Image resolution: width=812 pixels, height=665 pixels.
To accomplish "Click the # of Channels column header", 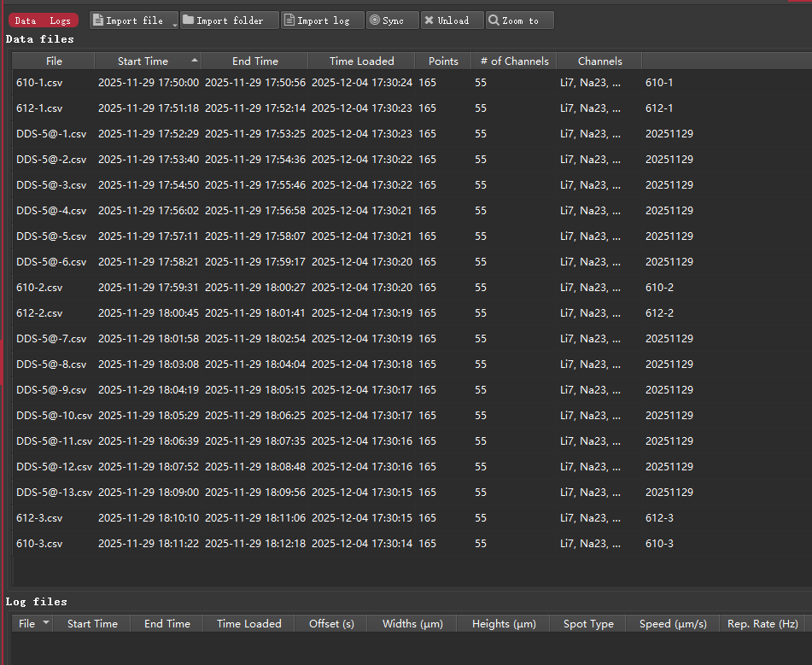I will pos(513,61).
